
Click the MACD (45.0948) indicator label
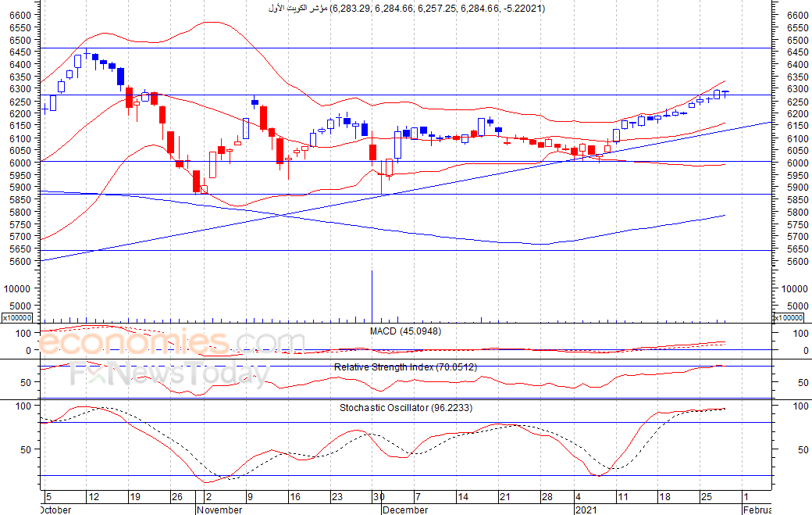click(405, 331)
